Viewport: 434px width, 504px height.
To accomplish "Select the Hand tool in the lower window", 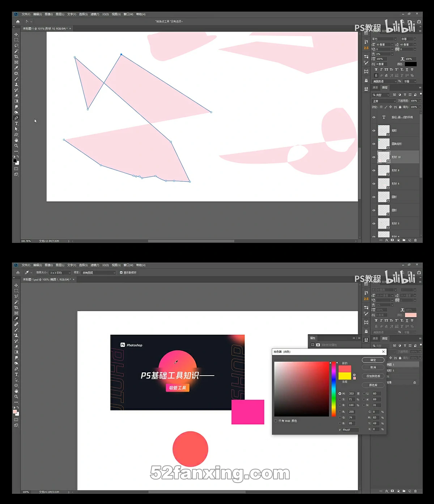I will click(16, 391).
